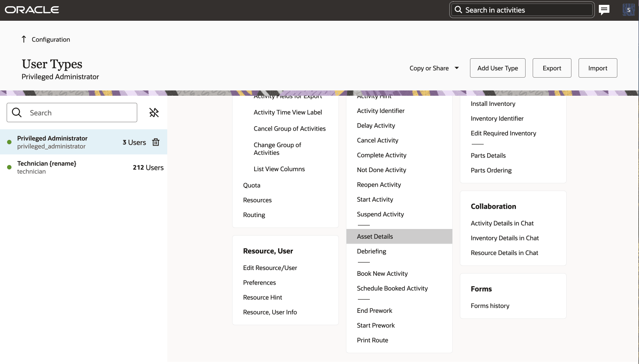Click the search icon in top bar
Image resolution: width=639 pixels, height=364 pixels.
point(458,10)
